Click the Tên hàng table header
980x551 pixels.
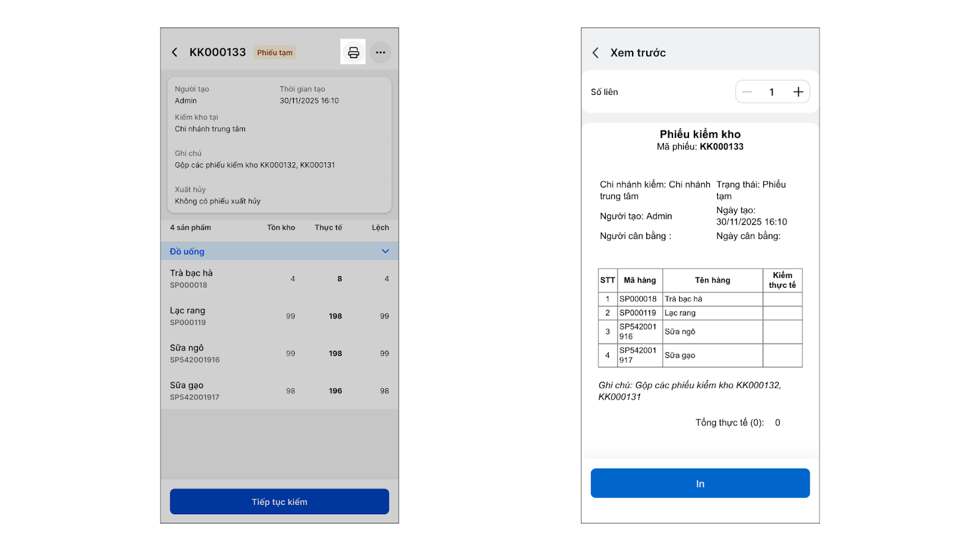712,280
